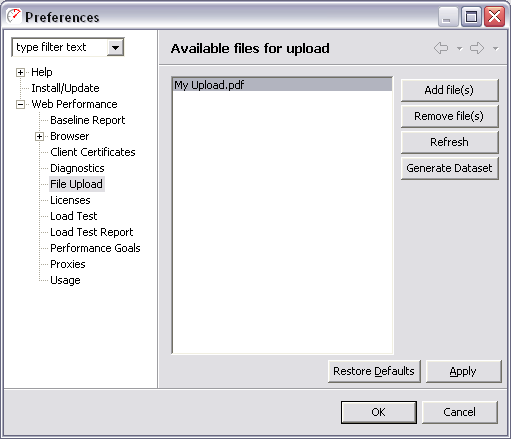The width and height of the screenshot is (511, 439).
Task: Open the Client Certificates preferences page
Action: point(93,152)
